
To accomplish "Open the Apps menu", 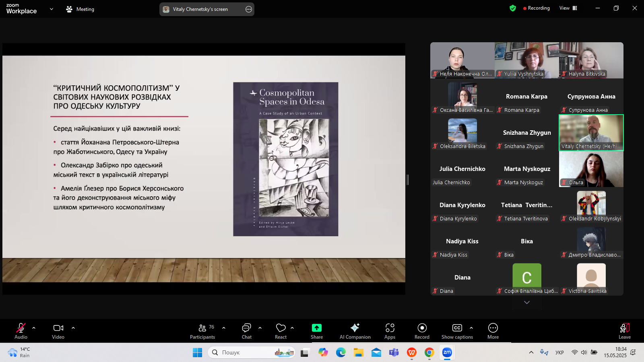I will click(390, 331).
